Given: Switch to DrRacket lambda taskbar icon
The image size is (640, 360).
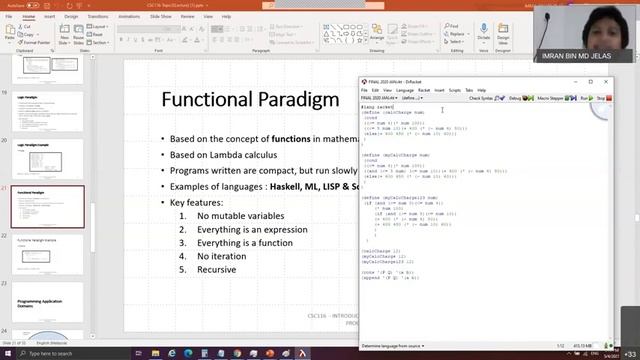Looking at the screenshot, I should (302, 353).
